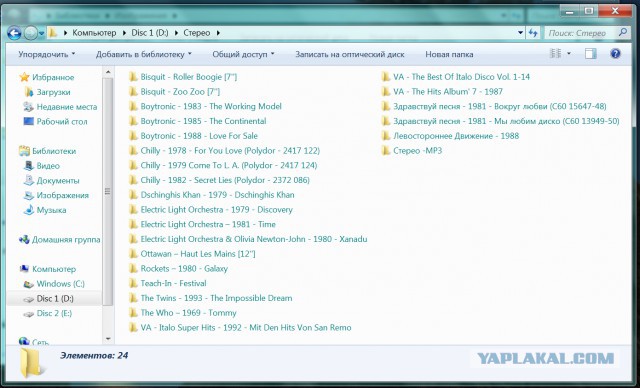Select folder icon of 'Dschinghis Khan - 1979'
Viewport: 640px width, 388px height.
(133, 195)
